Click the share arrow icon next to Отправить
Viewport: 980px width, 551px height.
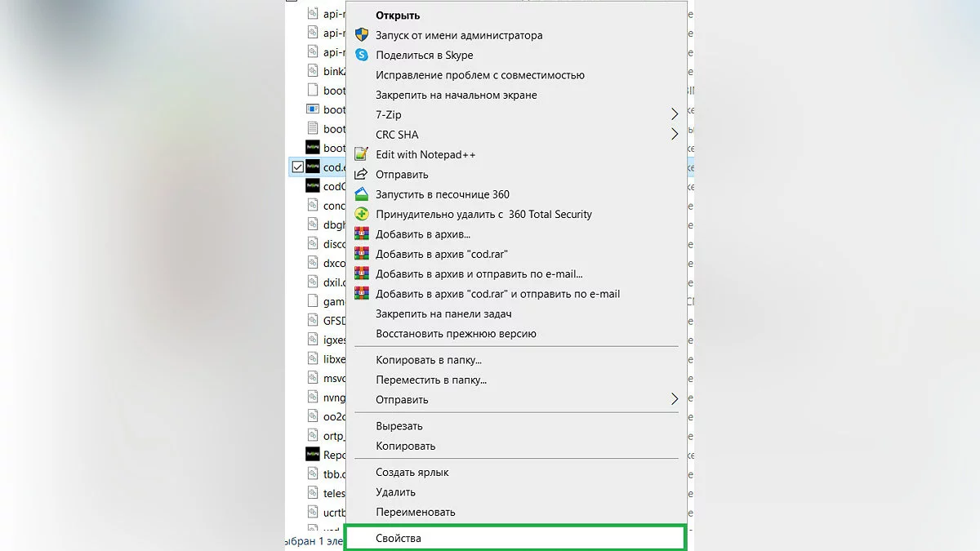[362, 174]
